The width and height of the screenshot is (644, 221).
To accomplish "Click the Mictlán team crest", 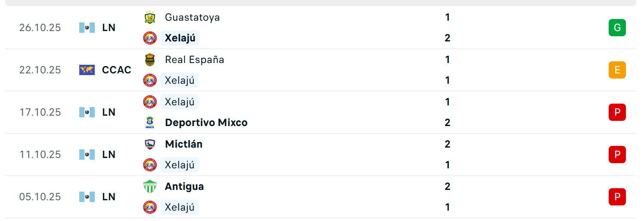I will click(x=150, y=144).
